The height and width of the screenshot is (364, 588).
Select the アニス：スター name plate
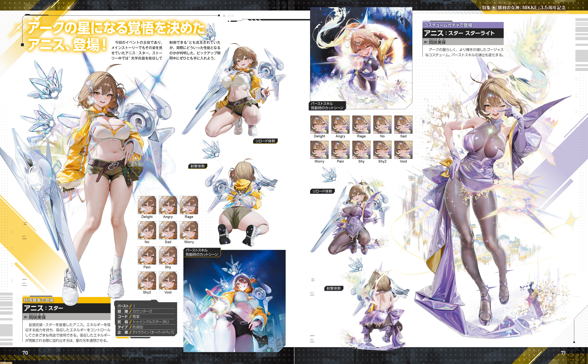pos(66,308)
